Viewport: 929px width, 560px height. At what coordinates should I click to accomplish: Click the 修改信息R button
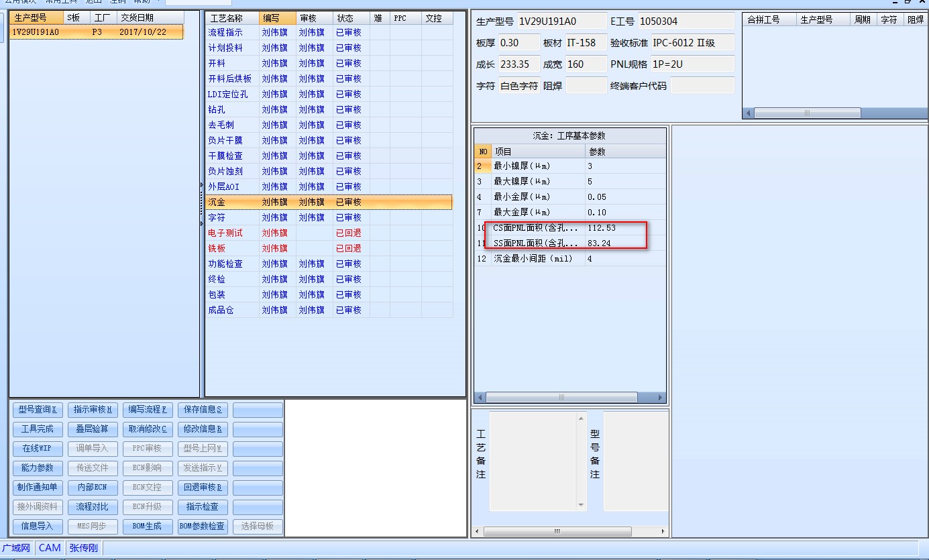203,429
